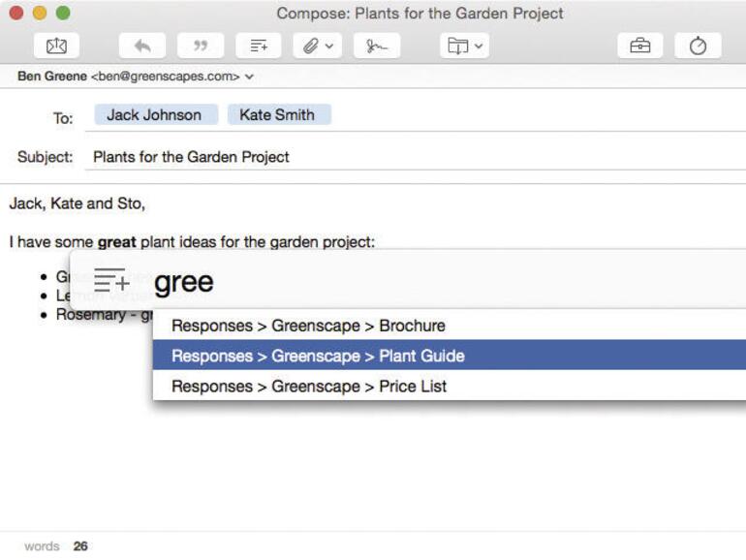The width and height of the screenshot is (746, 560).
Task: Click the stopwatch send-later icon
Action: pos(698,46)
